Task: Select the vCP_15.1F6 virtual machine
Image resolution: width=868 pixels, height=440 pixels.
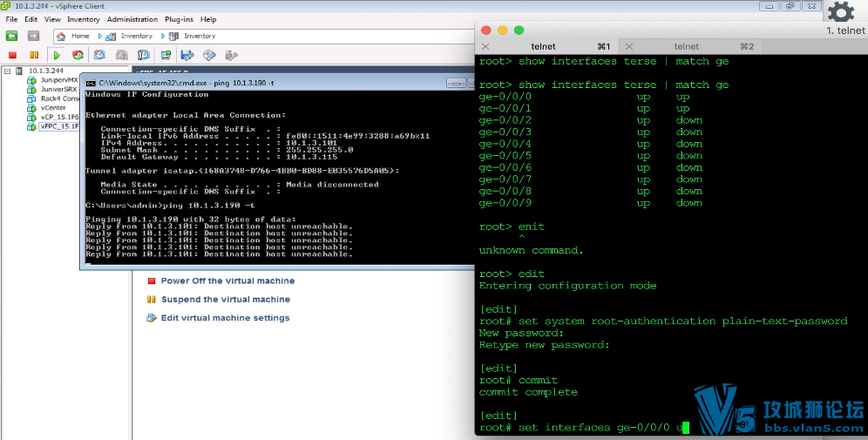Action: (x=59, y=118)
